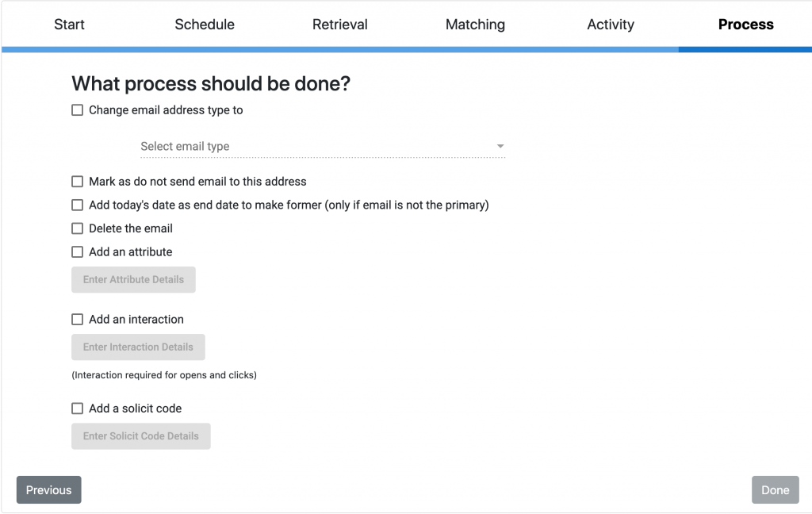
Task: Click the email type dropdown arrow
Action: point(500,146)
